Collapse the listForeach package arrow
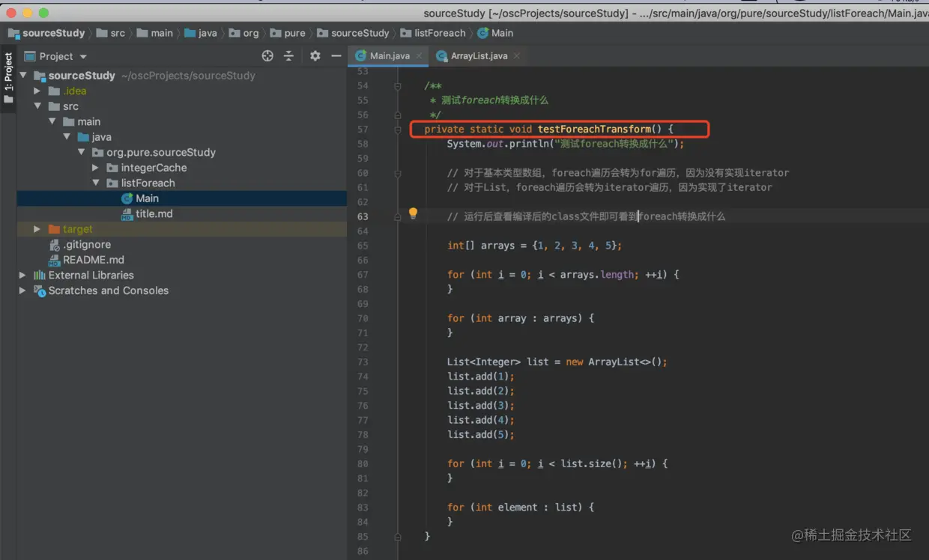929x560 pixels. tap(95, 183)
